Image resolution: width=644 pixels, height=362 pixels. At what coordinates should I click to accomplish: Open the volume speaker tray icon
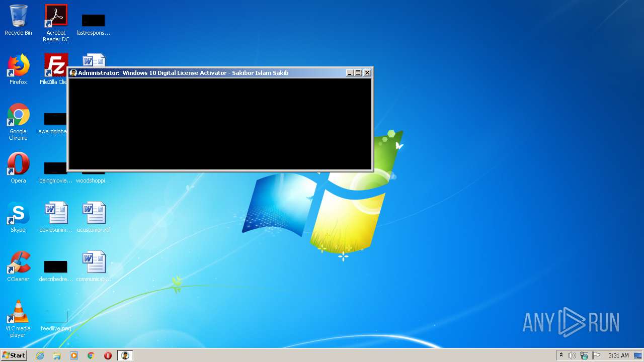[x=572, y=355]
